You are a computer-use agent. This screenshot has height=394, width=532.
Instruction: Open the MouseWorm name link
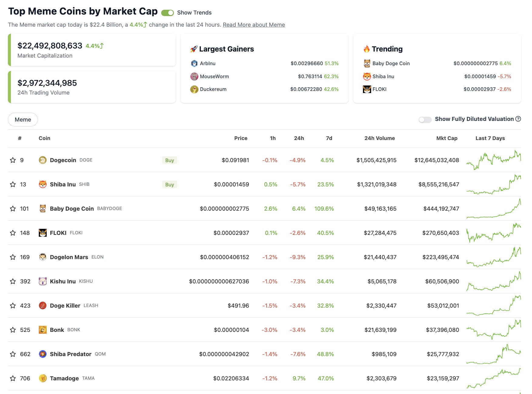coord(214,76)
